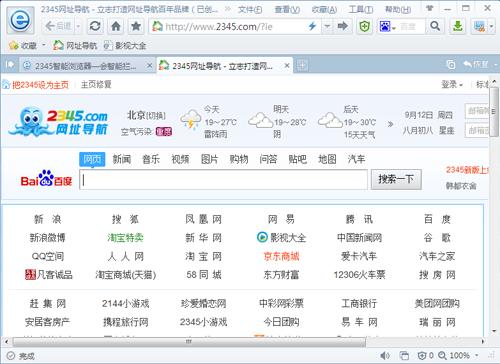Click the tab list window icon
Screen dimensions: 500x364
tap(451, 64)
